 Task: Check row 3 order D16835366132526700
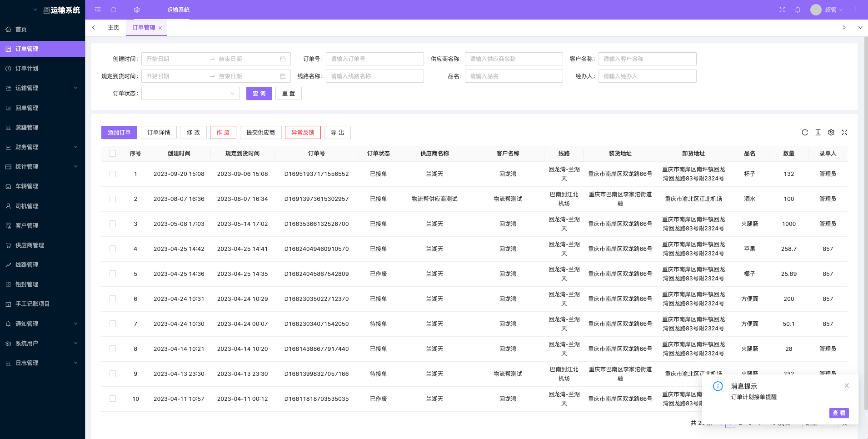(x=113, y=224)
